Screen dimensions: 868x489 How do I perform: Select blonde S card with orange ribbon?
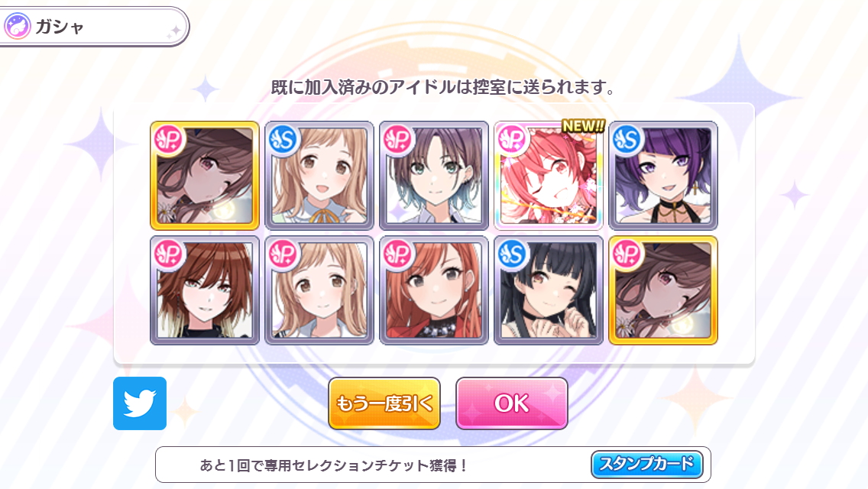319,176
